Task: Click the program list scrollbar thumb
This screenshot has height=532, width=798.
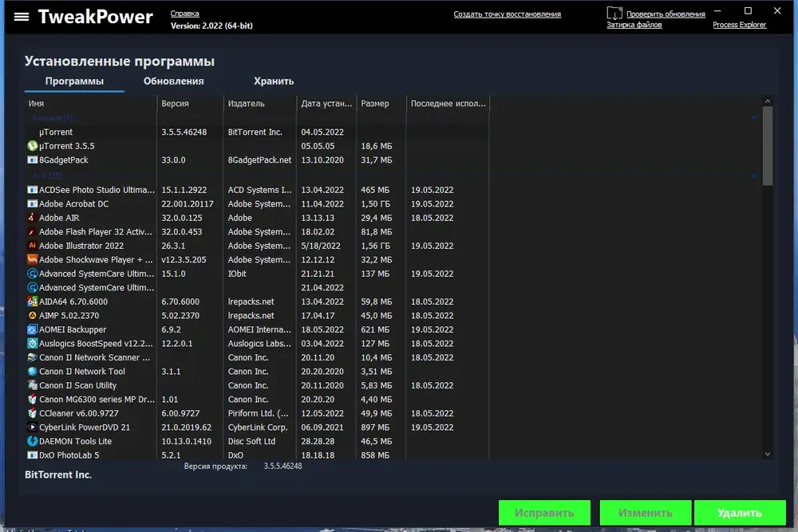Action: coord(768,146)
